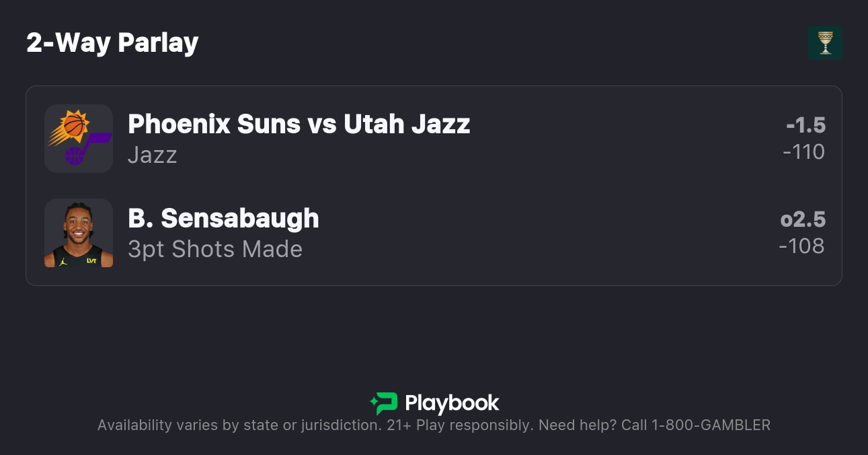Click the -110 odds for Jazz
Viewport: 868px width, 455px height.
click(x=803, y=152)
